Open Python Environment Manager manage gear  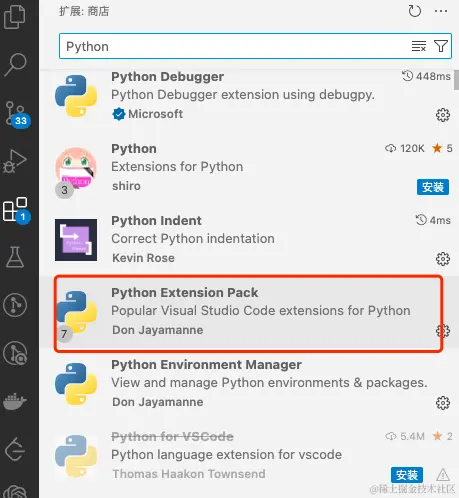[x=443, y=403]
